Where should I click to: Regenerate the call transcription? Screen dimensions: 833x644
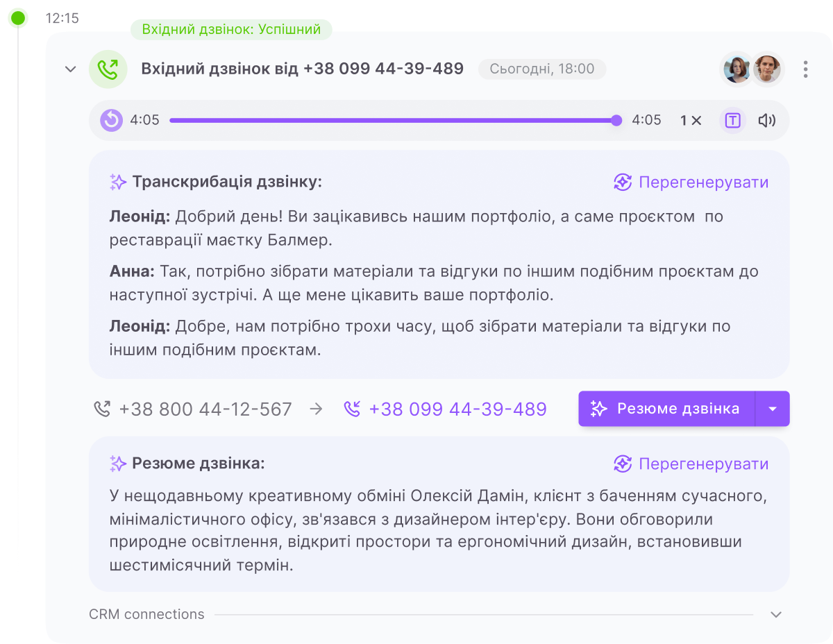691,183
